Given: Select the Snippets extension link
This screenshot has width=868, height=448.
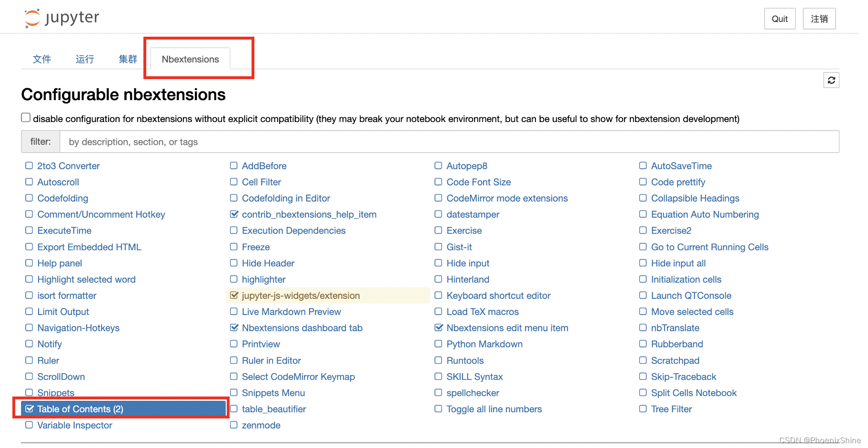Looking at the screenshot, I should coord(56,393).
